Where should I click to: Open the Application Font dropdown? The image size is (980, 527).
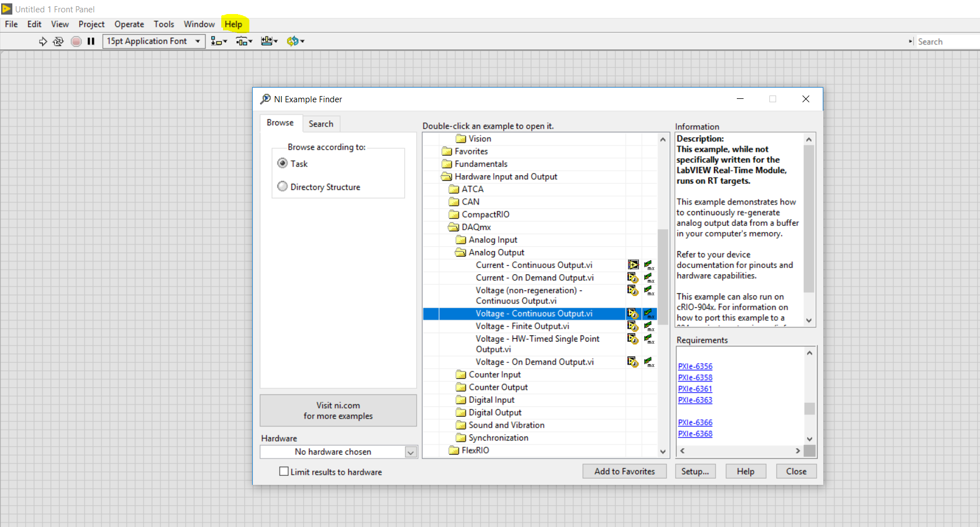(x=154, y=41)
